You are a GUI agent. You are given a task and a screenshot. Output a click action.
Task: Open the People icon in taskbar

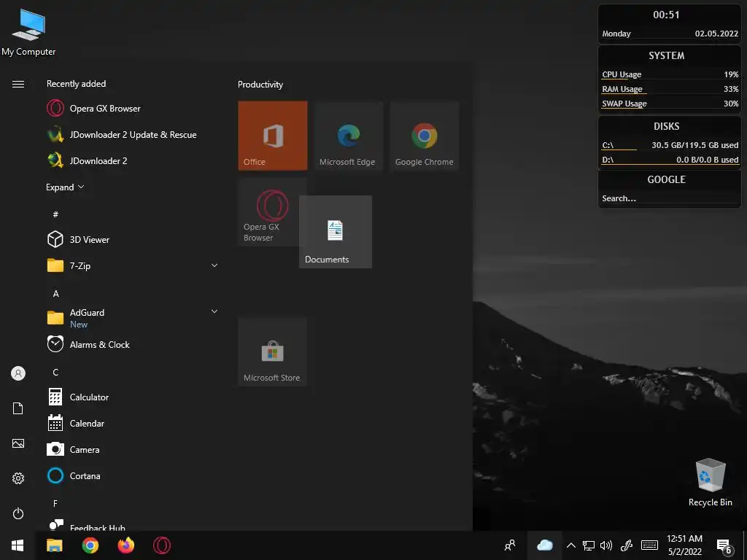click(510, 545)
